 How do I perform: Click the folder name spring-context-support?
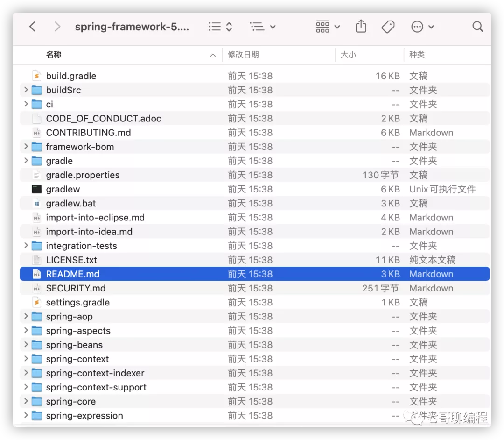(96, 388)
